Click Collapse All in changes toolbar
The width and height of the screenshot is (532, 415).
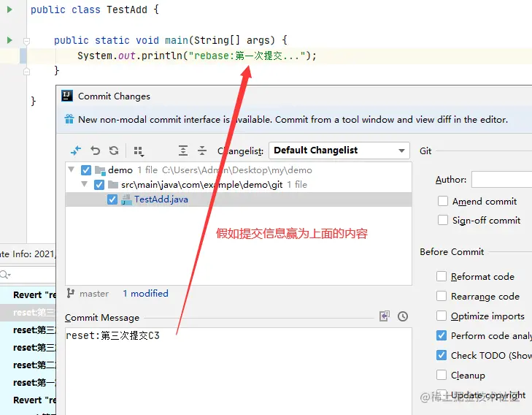pyautogui.click(x=202, y=151)
